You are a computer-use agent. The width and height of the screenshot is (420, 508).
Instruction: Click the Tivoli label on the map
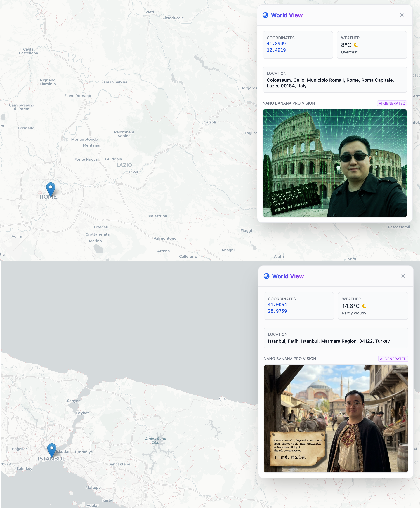133,172
